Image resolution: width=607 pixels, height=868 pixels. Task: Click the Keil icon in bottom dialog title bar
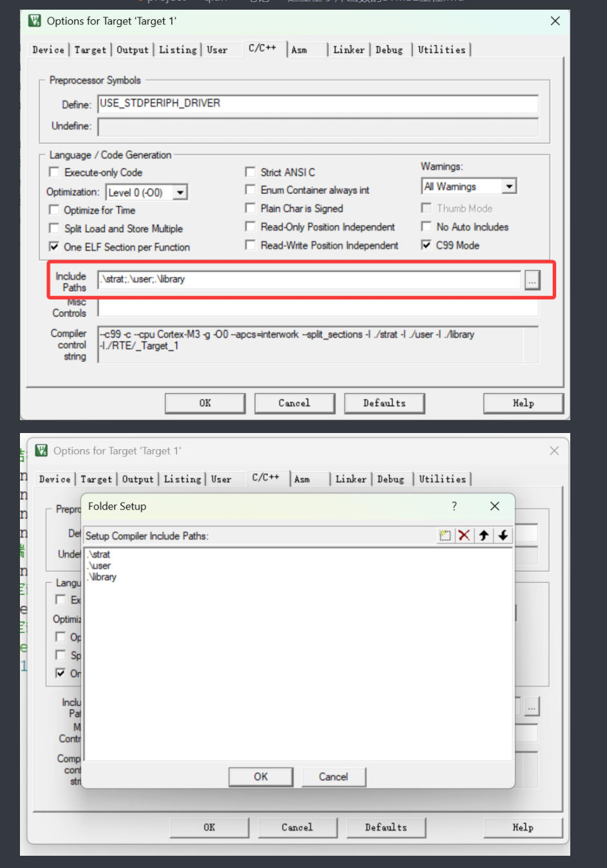coord(41,450)
